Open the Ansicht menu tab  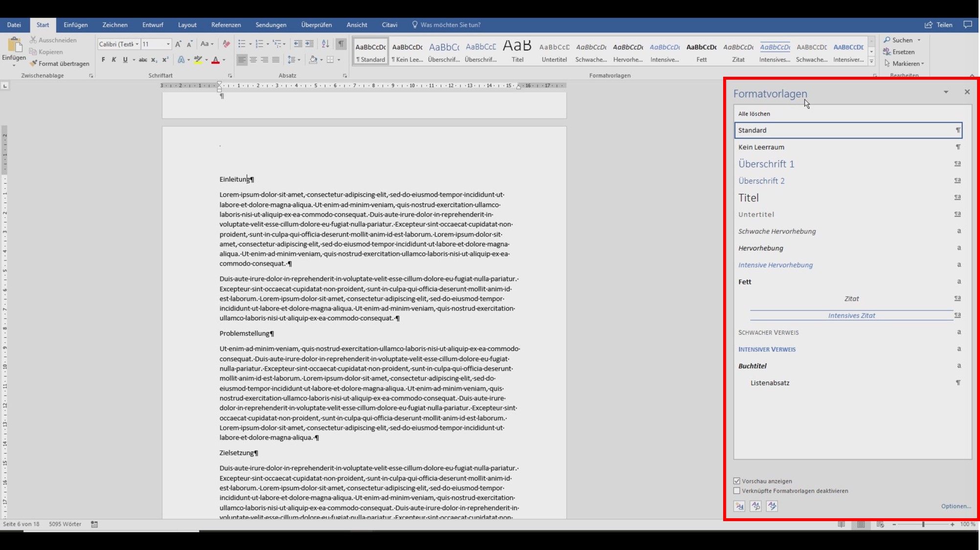coord(357,25)
